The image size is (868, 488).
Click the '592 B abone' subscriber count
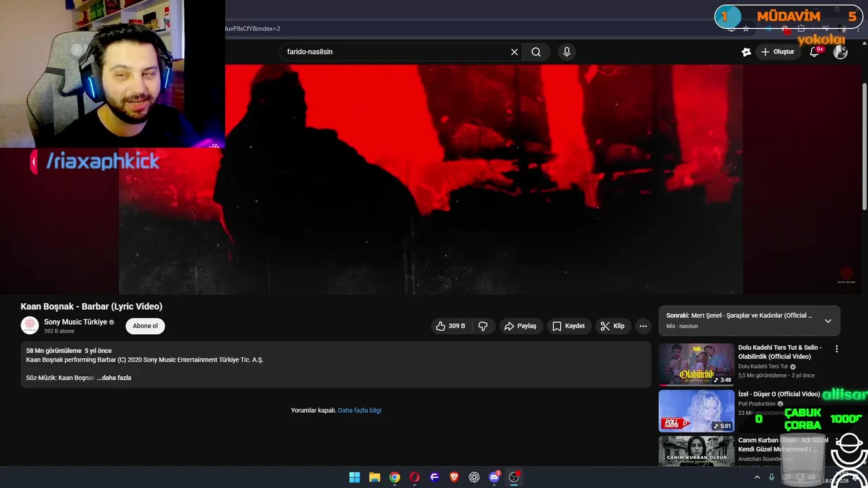click(x=59, y=331)
